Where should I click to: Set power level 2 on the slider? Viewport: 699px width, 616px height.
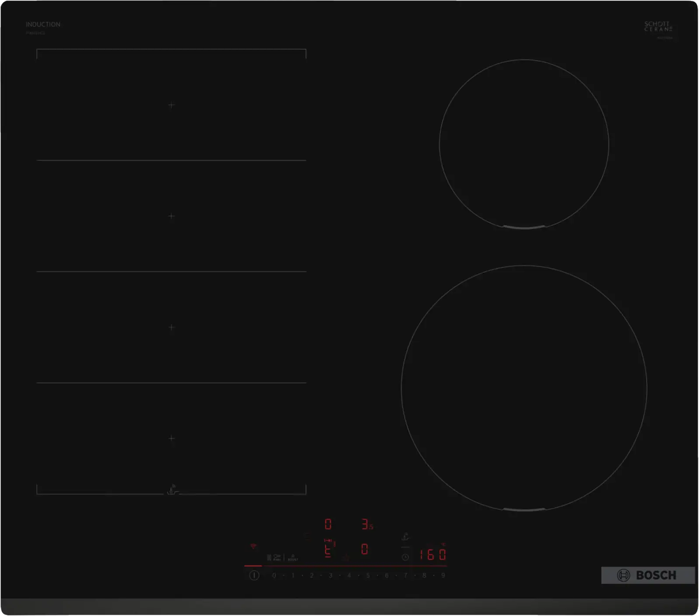pos(311,575)
